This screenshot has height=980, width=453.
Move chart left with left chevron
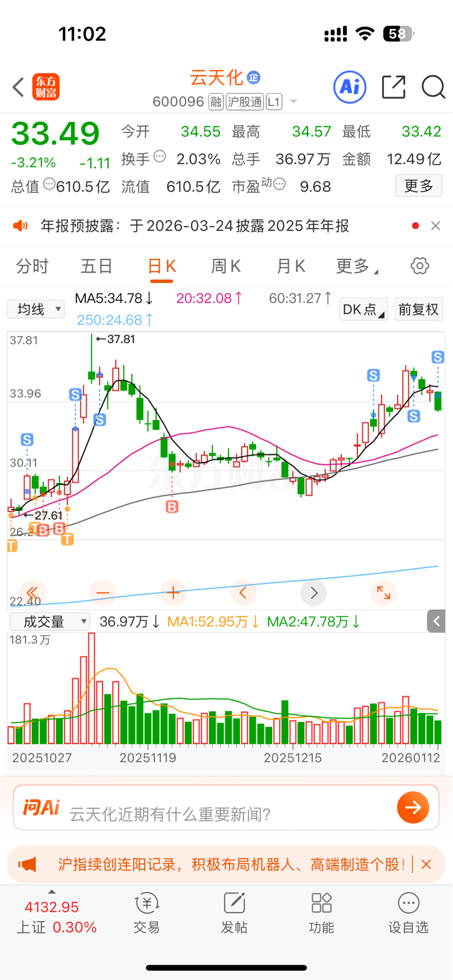click(x=243, y=593)
